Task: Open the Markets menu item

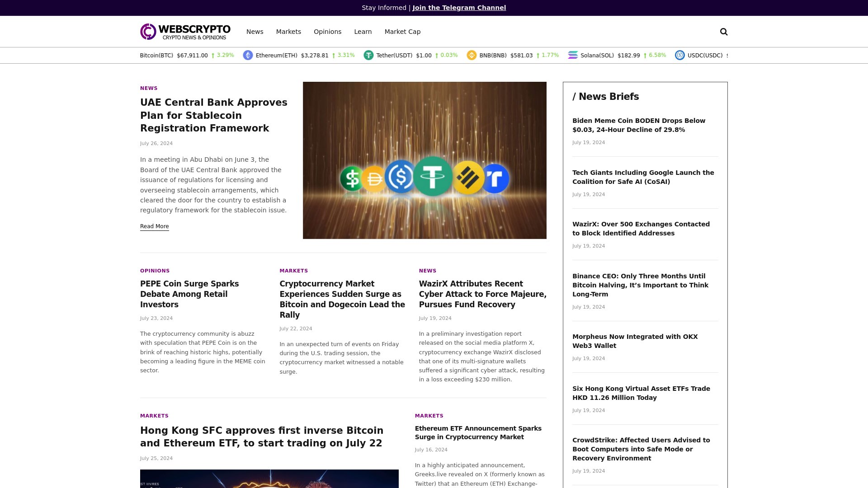Action: coord(288,32)
